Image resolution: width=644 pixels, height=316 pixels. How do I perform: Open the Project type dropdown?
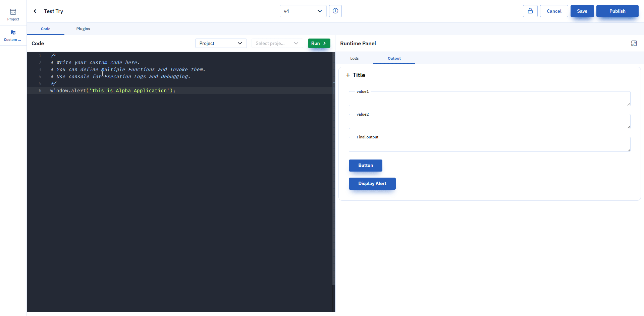(221, 43)
